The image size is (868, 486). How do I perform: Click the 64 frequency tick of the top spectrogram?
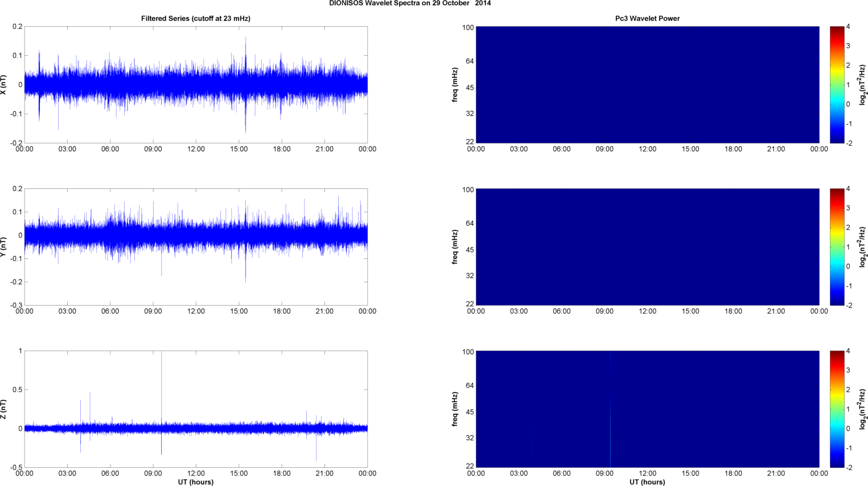470,61
